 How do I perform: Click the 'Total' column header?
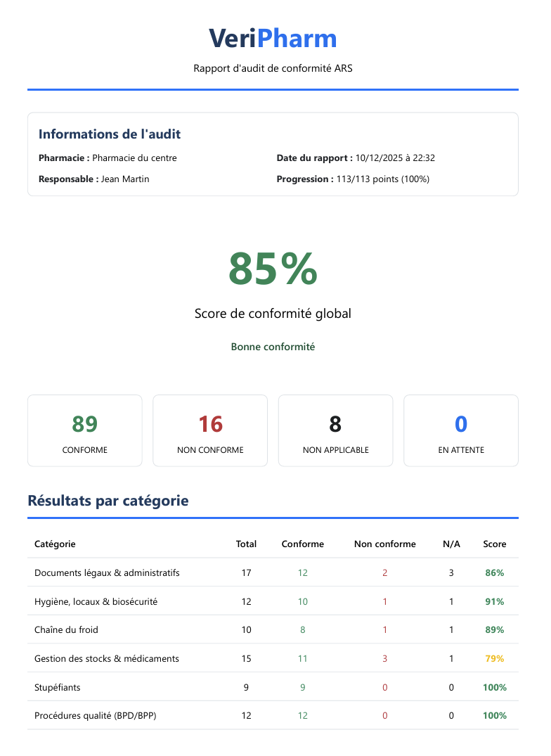pyautogui.click(x=246, y=544)
